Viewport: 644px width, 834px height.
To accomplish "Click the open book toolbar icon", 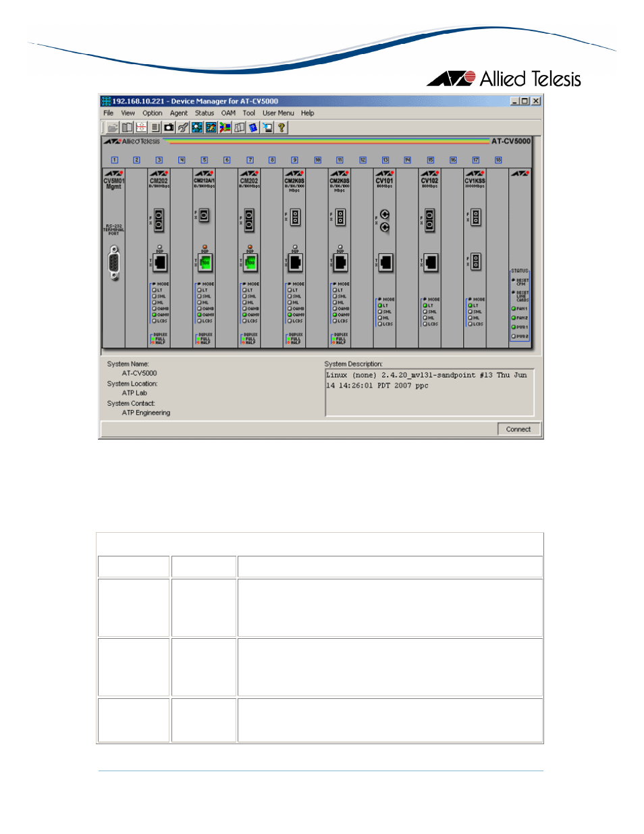I will tap(127, 127).
